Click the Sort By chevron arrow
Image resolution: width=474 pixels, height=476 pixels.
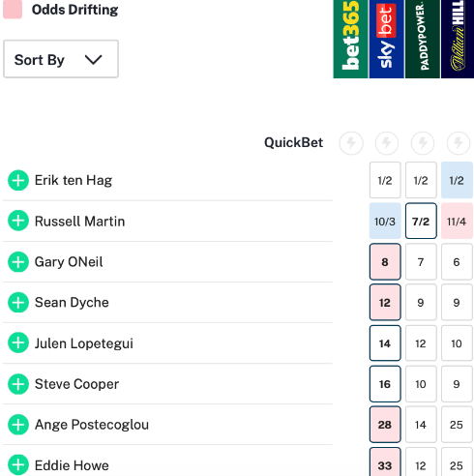(x=93, y=60)
